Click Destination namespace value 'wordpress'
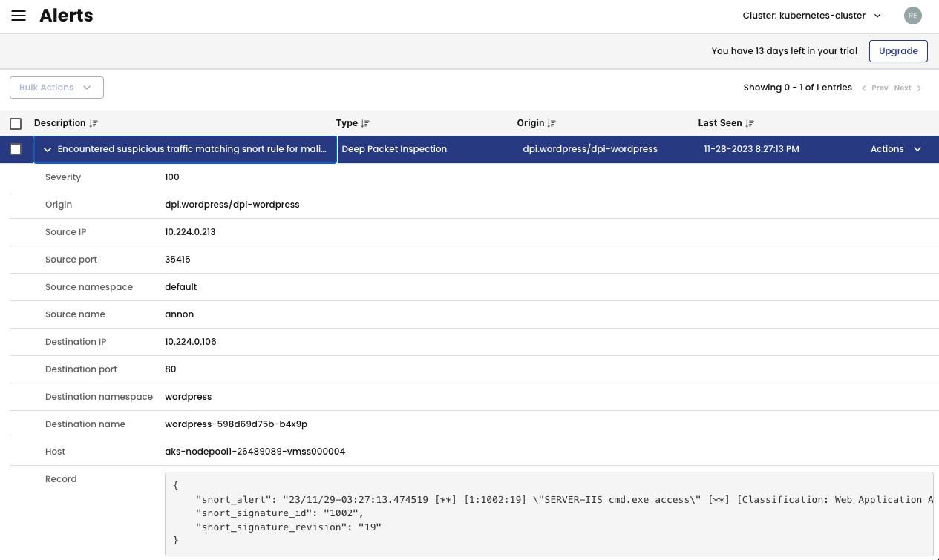 tap(189, 397)
